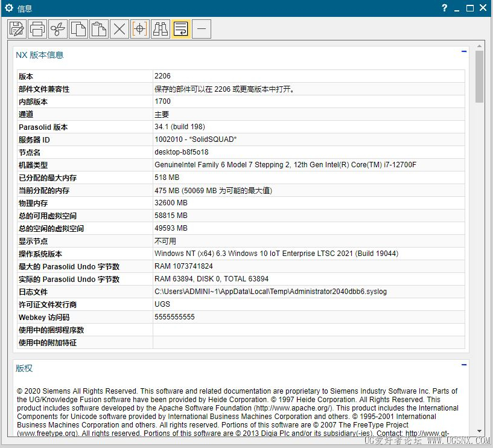Click the value 主要
The width and height of the screenshot is (493, 448).
coord(162,114)
